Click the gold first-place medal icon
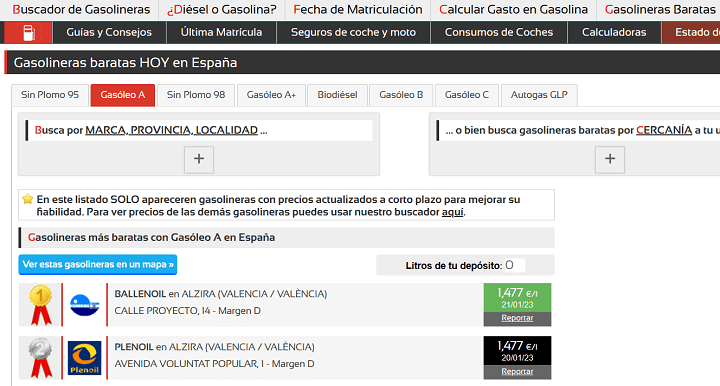720x386 pixels. point(40,304)
